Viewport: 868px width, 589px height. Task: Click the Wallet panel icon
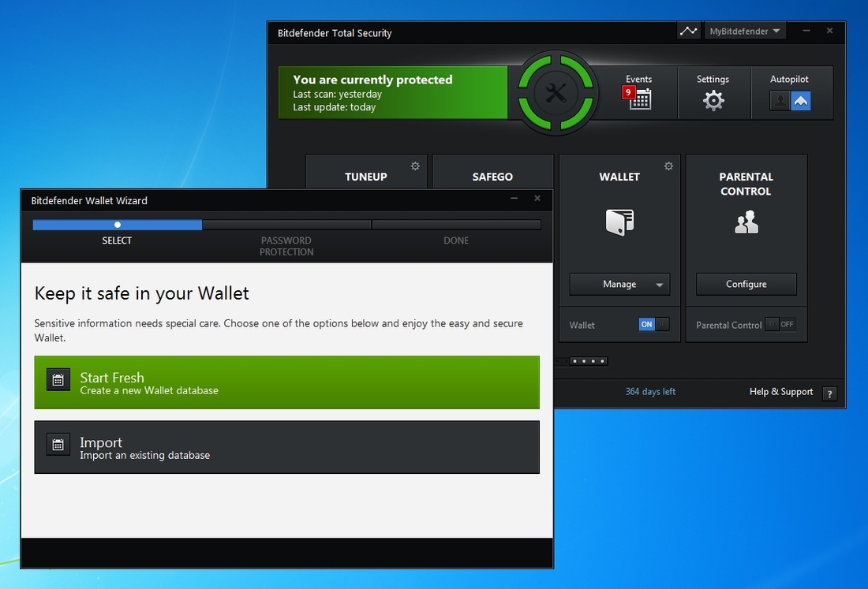tap(619, 223)
